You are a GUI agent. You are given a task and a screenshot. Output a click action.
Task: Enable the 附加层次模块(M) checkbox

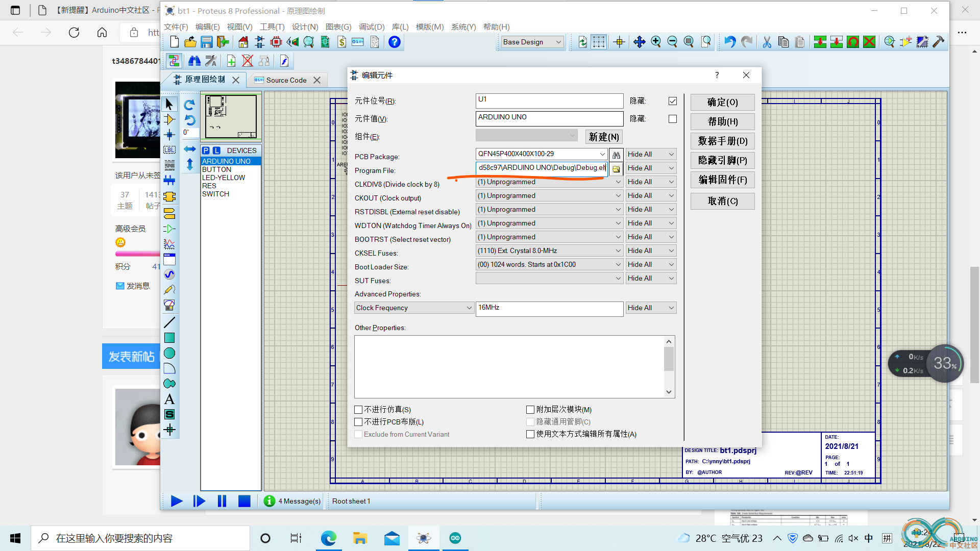click(x=530, y=410)
